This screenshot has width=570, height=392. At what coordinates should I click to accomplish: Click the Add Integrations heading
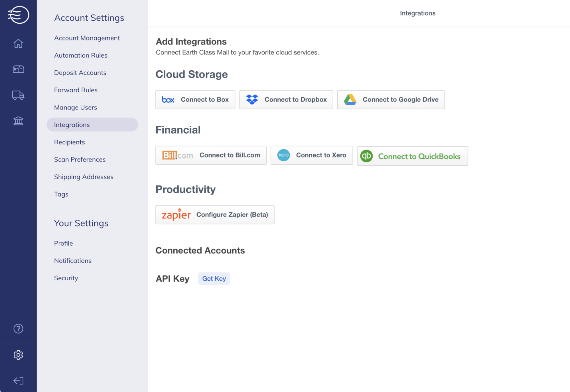pyautogui.click(x=191, y=42)
